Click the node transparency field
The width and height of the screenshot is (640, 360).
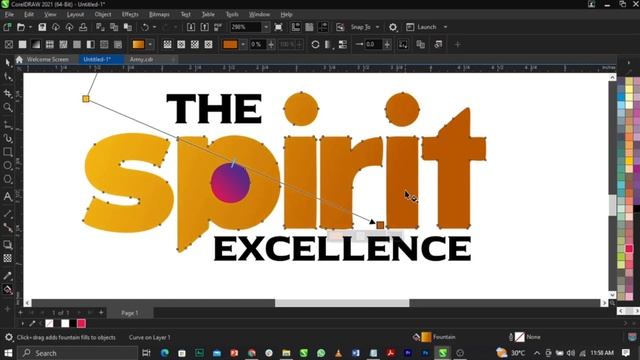point(257,44)
